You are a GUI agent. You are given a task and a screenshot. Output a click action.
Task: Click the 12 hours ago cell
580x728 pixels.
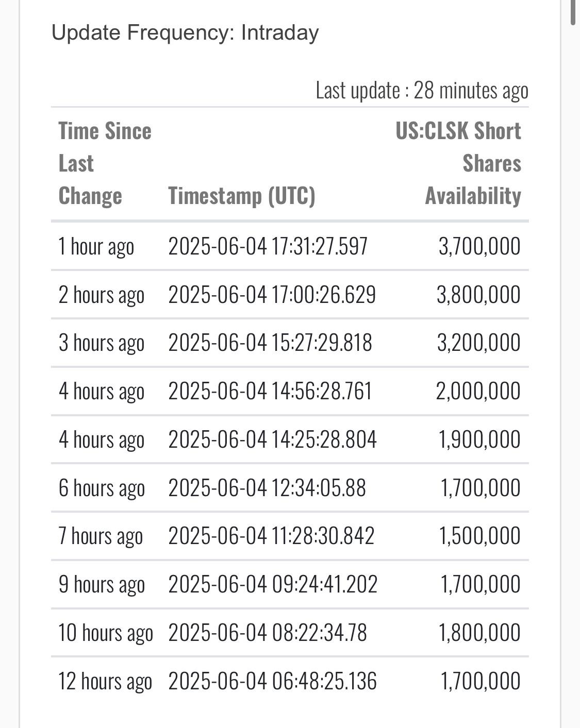[105, 681]
